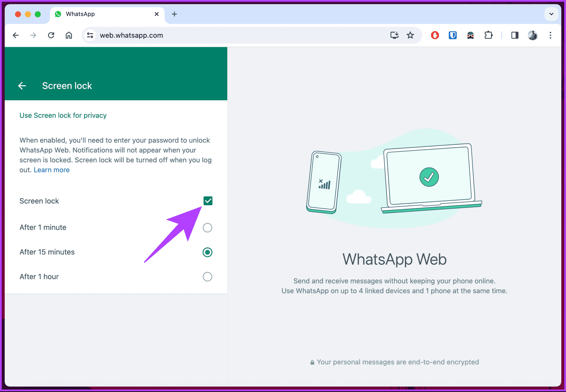Reload the WhatsApp Web page

(51, 35)
